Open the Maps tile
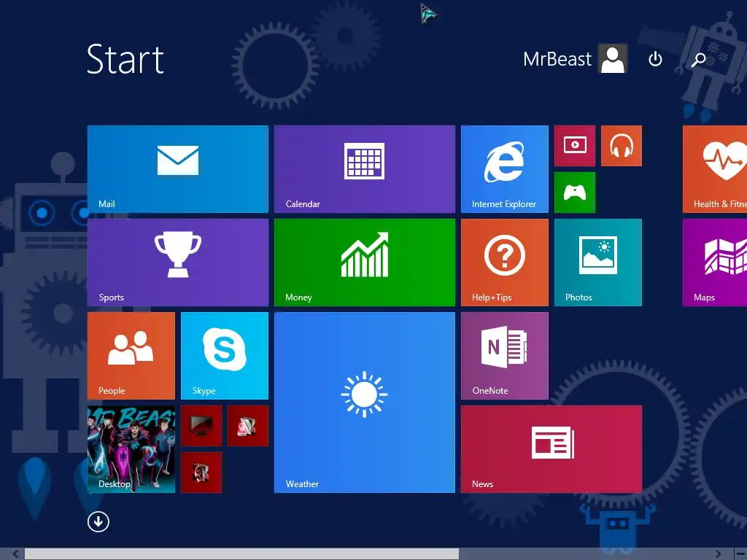The width and height of the screenshot is (747, 560). tap(715, 262)
